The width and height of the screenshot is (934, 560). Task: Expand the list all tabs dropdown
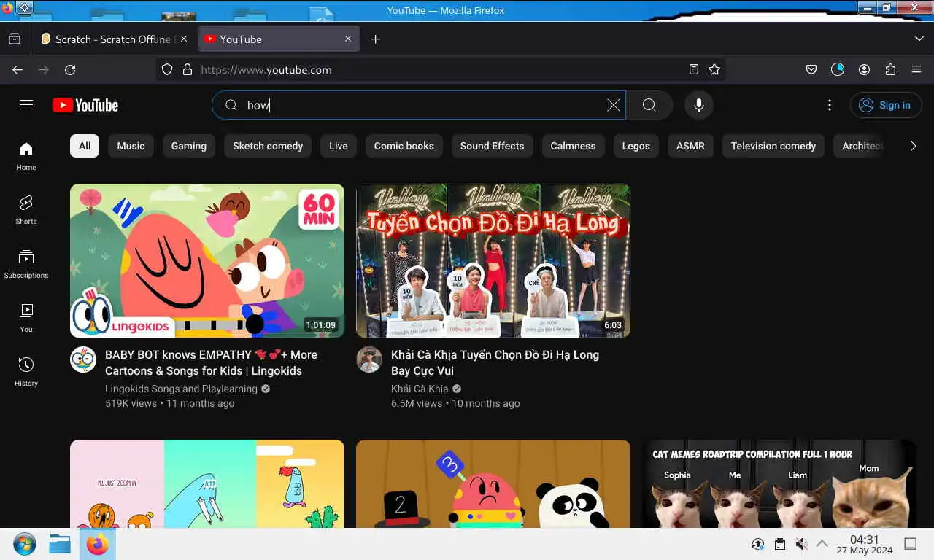pos(919,39)
